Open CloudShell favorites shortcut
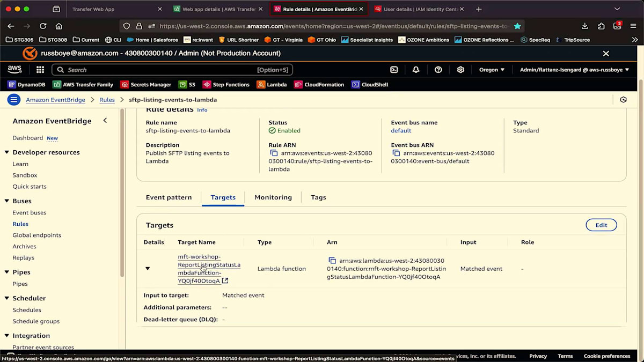 370,85
